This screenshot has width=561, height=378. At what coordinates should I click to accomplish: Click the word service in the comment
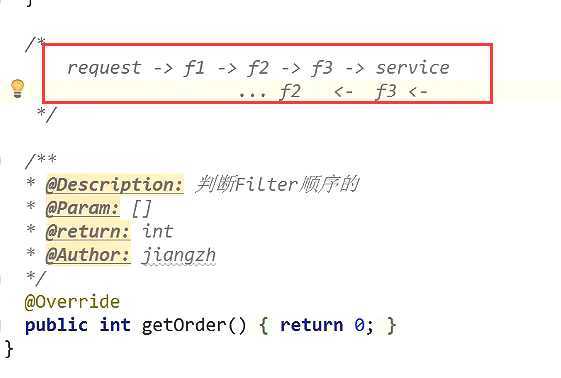point(413,68)
